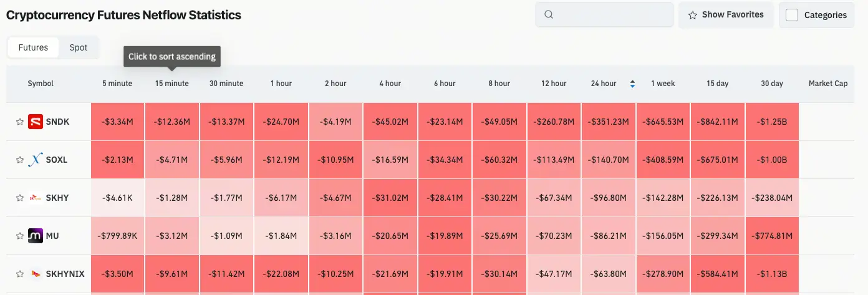Mark SKHY as favorite via star
This screenshot has width=868, height=295.
[x=19, y=198]
